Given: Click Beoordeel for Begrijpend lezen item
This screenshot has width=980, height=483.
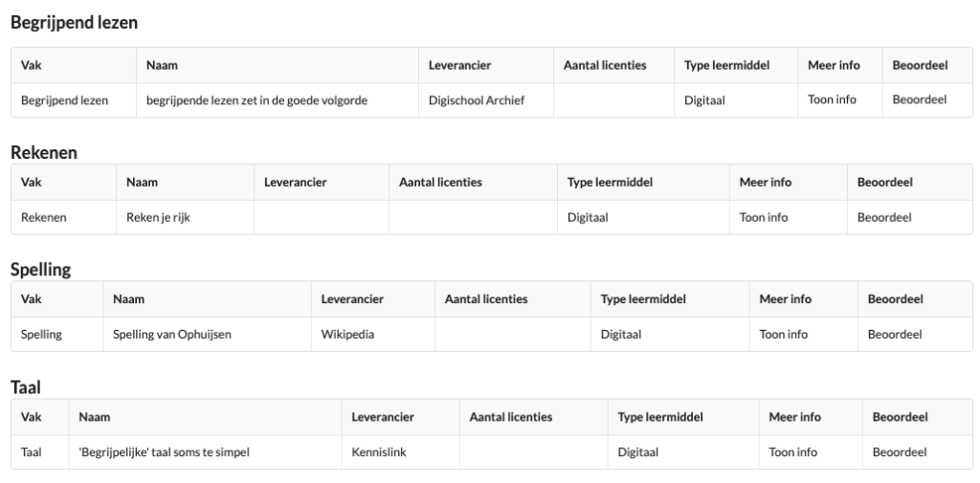Looking at the screenshot, I should tap(920, 99).
